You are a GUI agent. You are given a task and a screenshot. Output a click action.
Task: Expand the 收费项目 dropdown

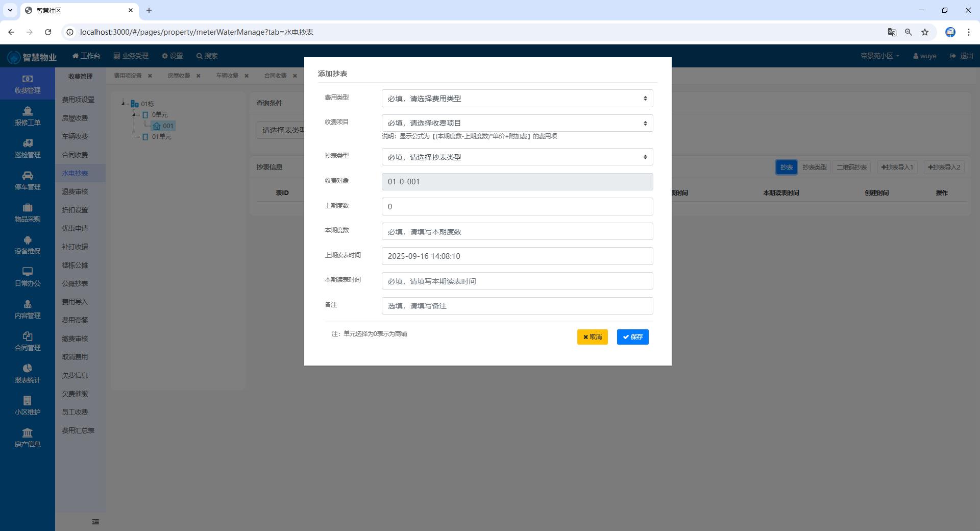tap(517, 123)
